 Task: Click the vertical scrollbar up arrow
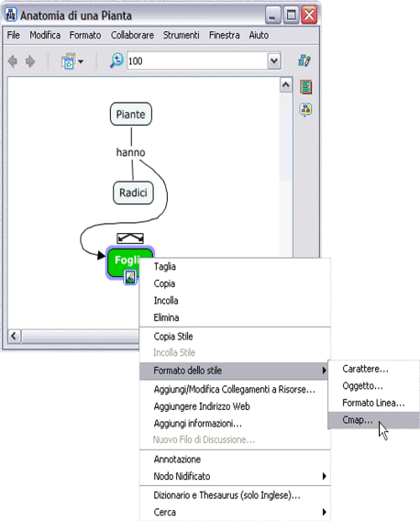tap(286, 85)
